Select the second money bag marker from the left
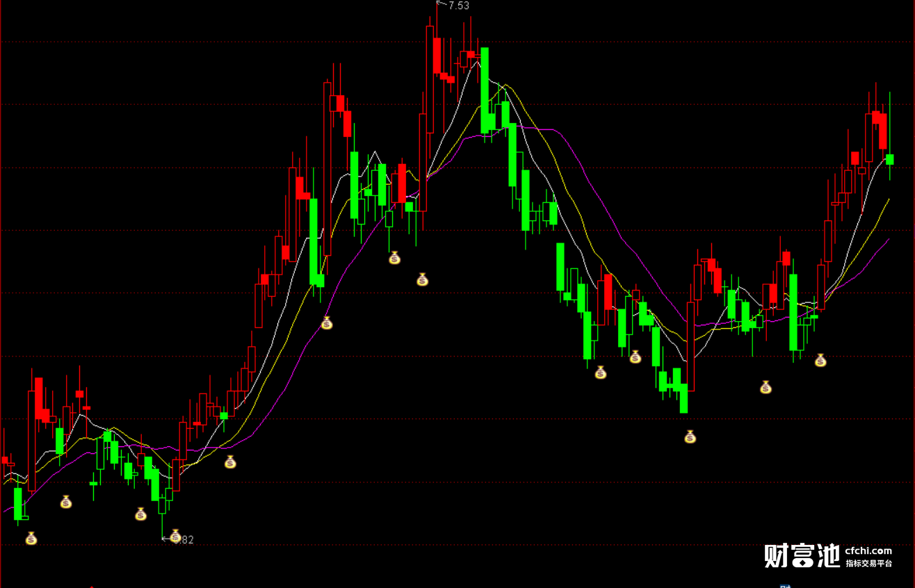This screenshot has height=588, width=915. pos(65,502)
